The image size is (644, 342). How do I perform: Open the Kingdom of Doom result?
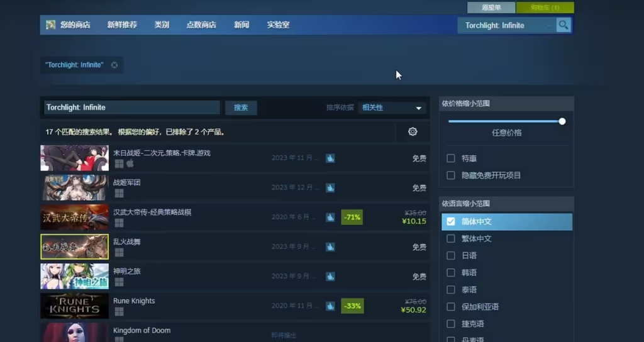pos(235,332)
